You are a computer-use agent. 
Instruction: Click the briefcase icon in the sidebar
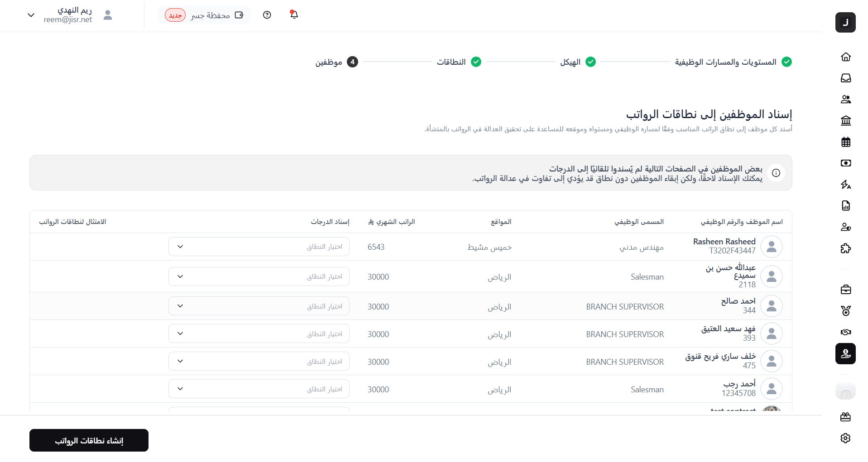(845, 290)
